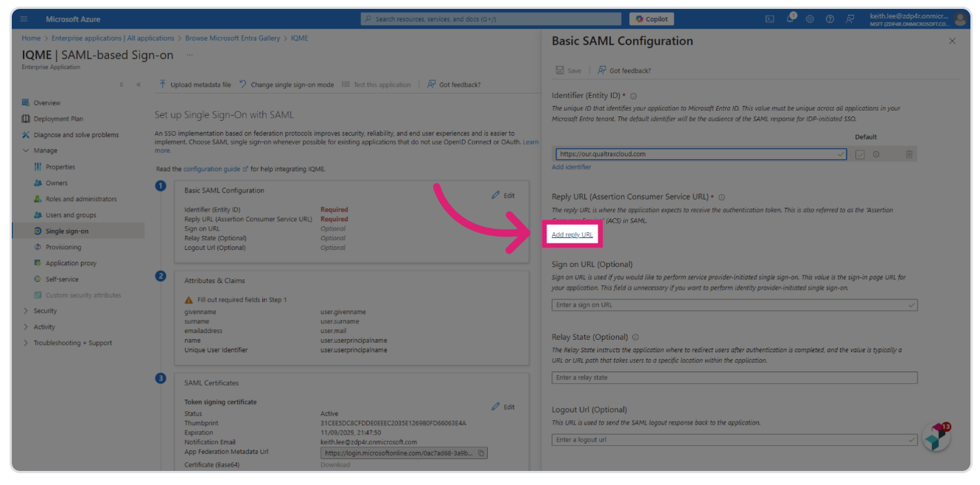980x485 pixels.
Task: Click the Enter a sign on URL field
Action: (735, 305)
